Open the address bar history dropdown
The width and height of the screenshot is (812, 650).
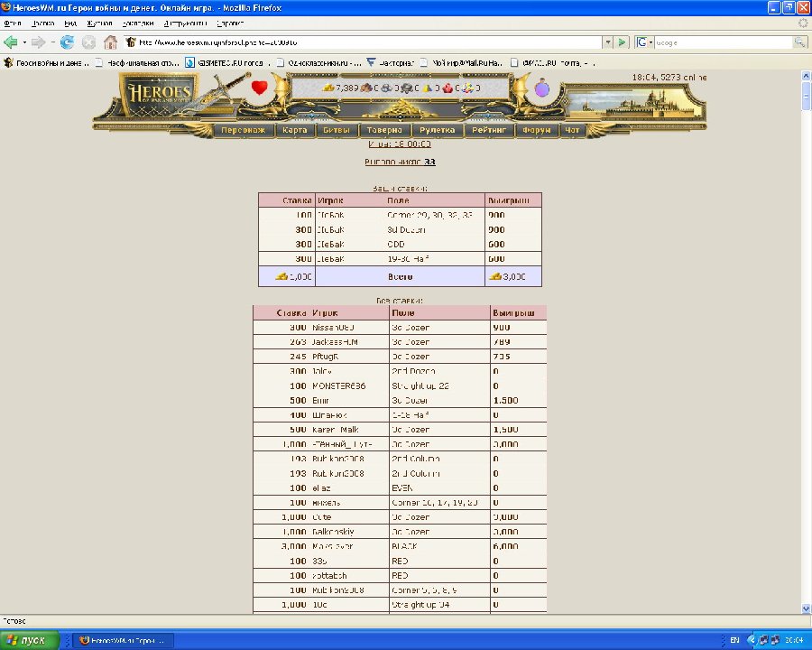point(607,42)
